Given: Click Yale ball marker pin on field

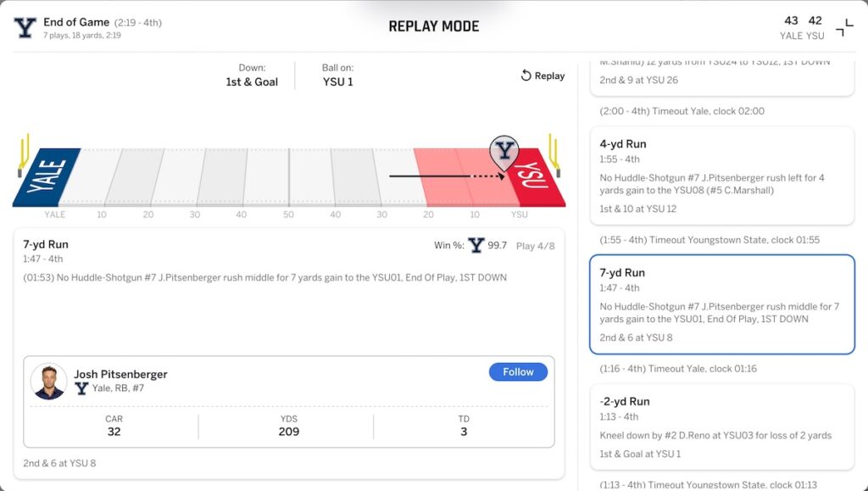Looking at the screenshot, I should [504, 153].
